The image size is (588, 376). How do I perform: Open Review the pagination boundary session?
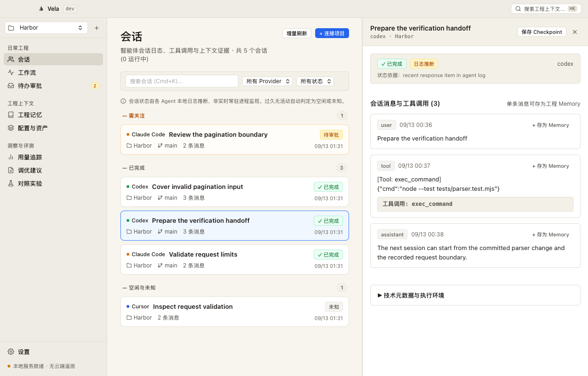click(235, 140)
